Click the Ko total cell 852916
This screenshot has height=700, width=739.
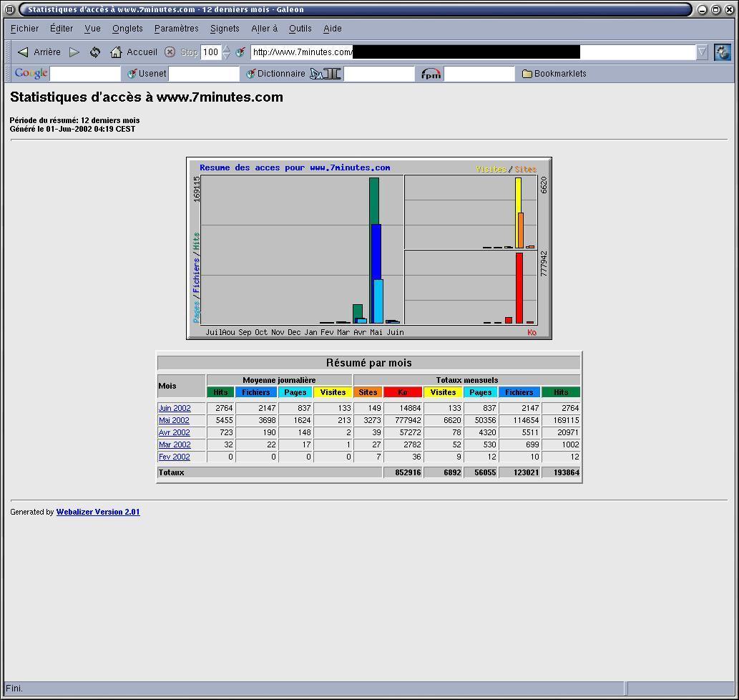403,472
